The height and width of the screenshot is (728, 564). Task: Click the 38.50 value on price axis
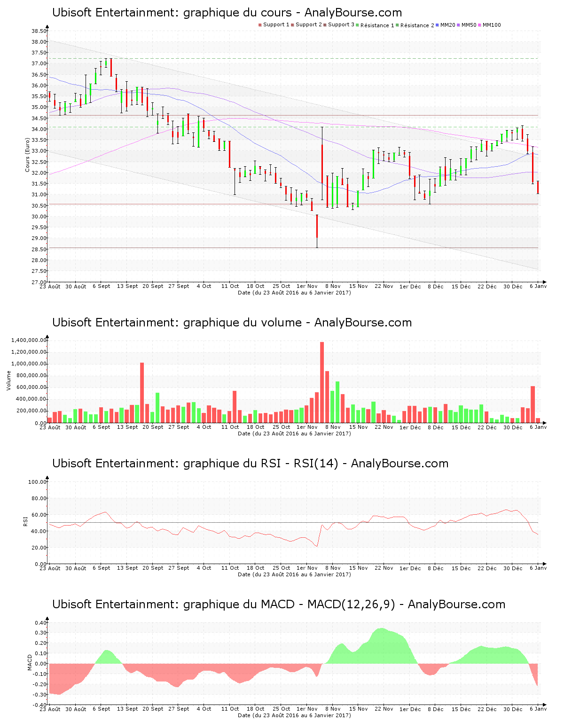39,31
